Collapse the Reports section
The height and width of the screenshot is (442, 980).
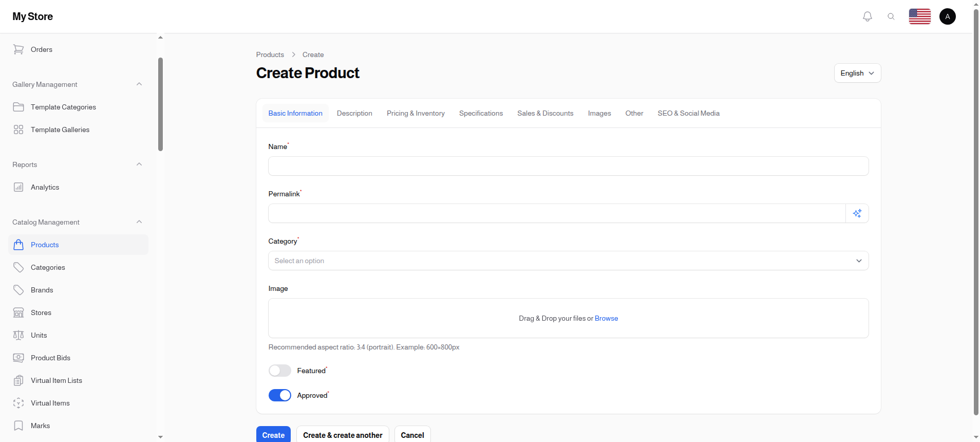pyautogui.click(x=139, y=164)
